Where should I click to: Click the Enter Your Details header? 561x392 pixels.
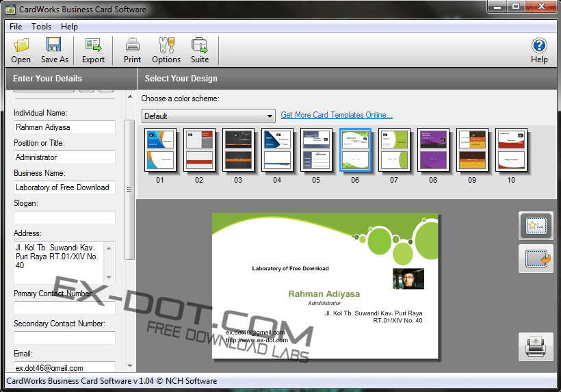click(47, 79)
